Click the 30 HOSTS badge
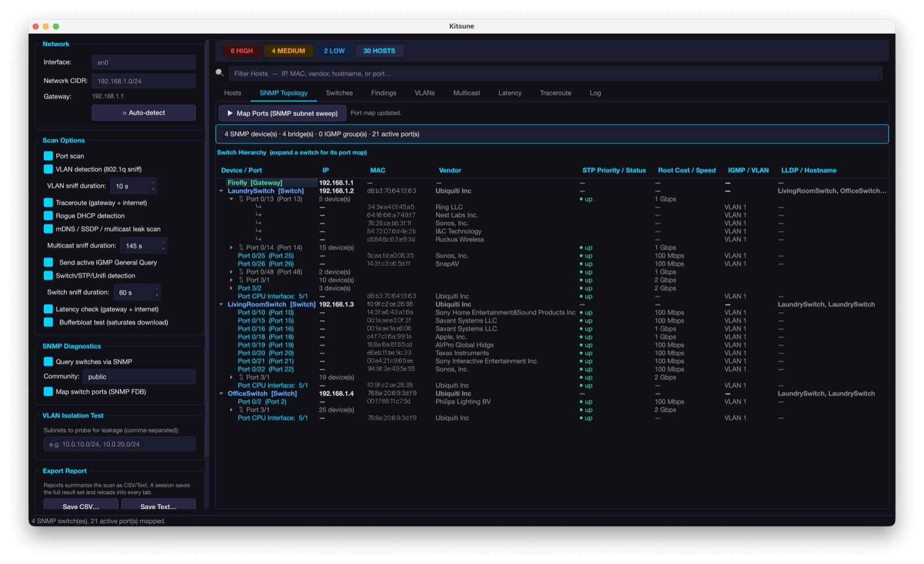This screenshot has width=924, height=564. (379, 51)
